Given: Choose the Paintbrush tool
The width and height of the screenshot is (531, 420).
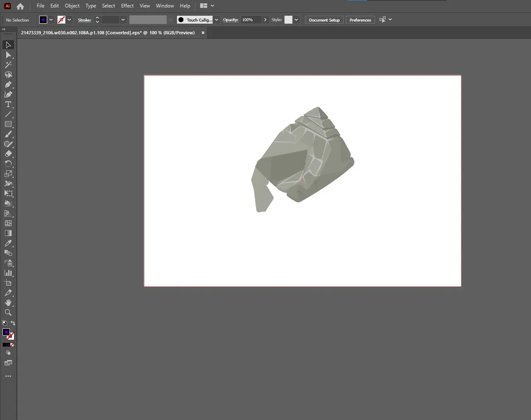Looking at the screenshot, I should coord(8,134).
